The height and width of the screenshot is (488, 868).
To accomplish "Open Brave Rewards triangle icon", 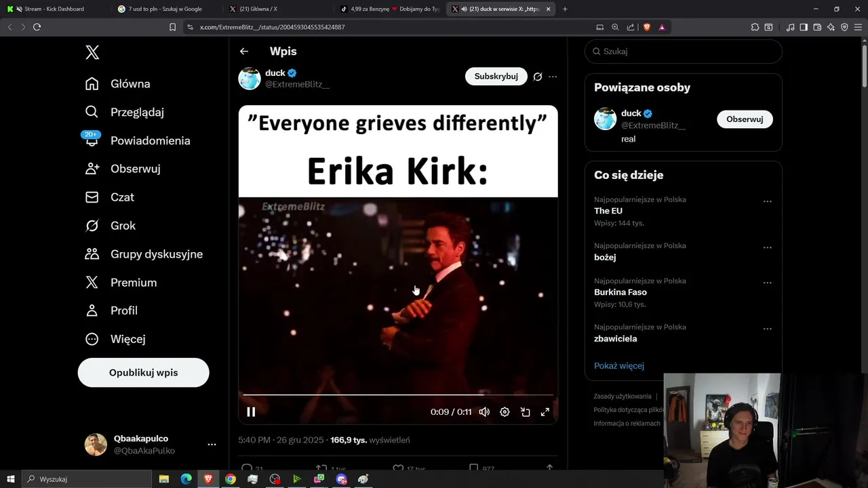I will click(x=662, y=27).
